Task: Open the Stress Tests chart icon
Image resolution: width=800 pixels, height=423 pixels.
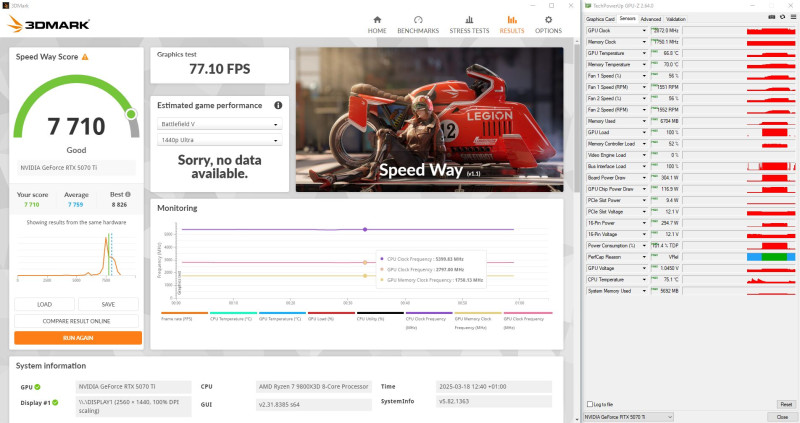Action: [469, 20]
